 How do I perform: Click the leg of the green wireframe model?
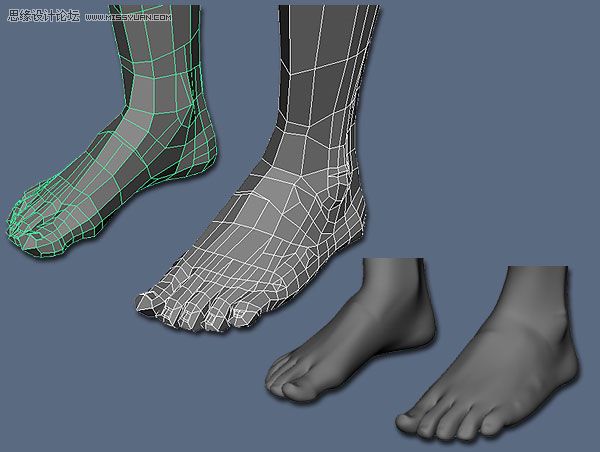point(160,40)
